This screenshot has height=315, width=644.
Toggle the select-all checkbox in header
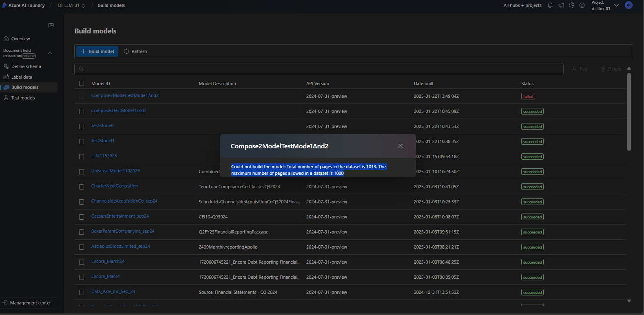(x=82, y=84)
